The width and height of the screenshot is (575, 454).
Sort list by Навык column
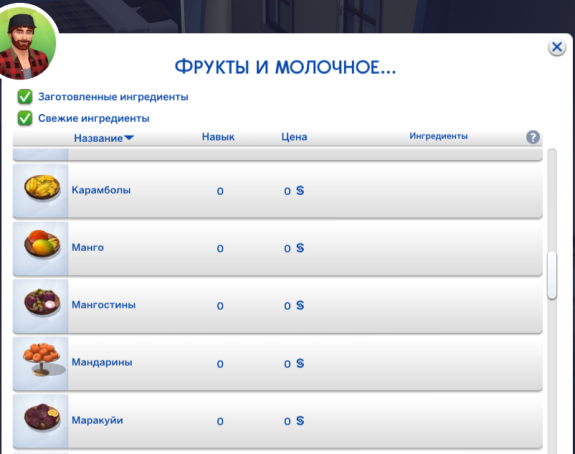pyautogui.click(x=218, y=137)
